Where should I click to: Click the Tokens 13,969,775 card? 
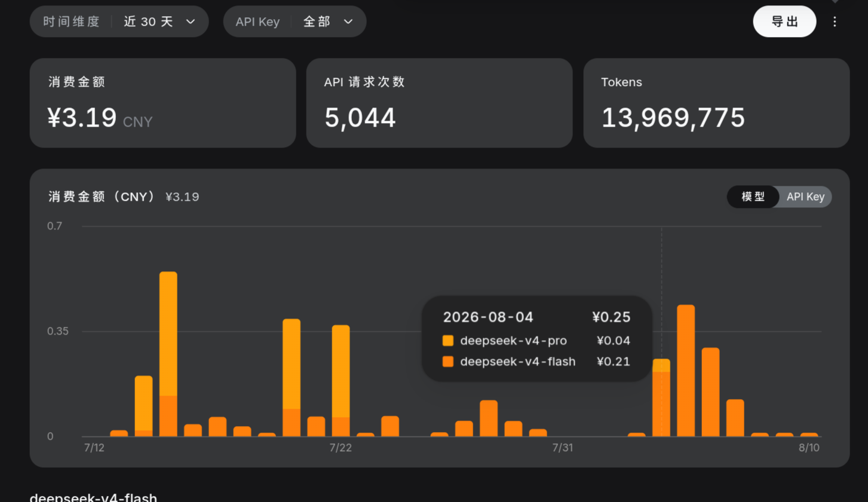click(716, 103)
